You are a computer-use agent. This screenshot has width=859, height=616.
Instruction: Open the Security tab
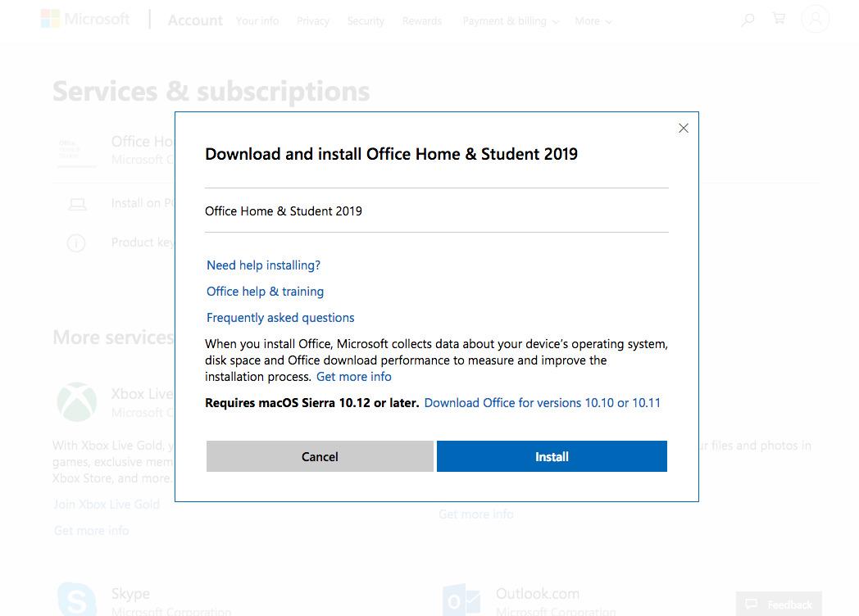pos(366,20)
